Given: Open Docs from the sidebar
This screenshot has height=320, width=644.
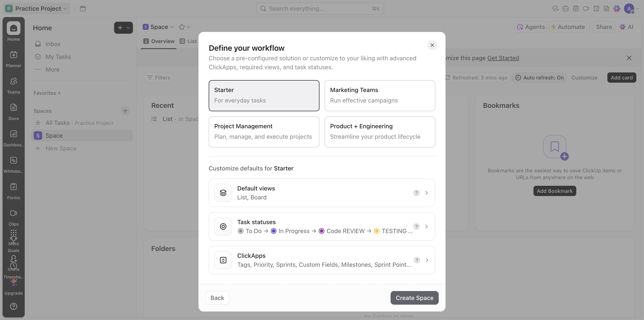Looking at the screenshot, I should [x=13, y=112].
